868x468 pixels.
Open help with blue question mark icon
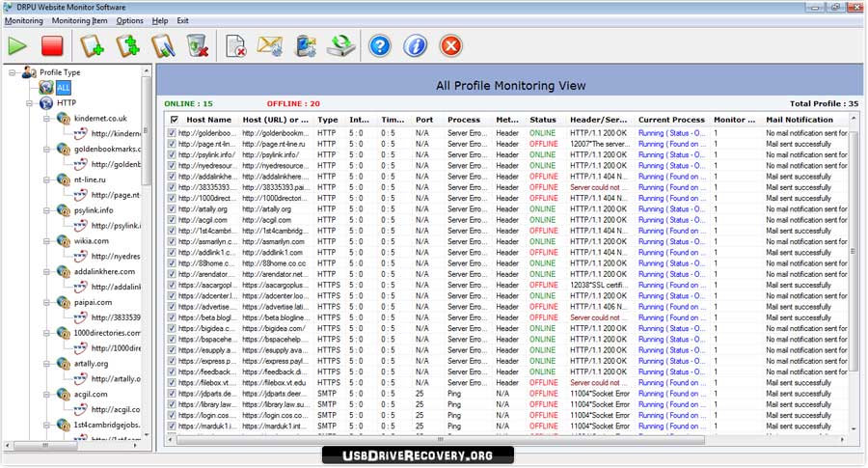(x=380, y=46)
